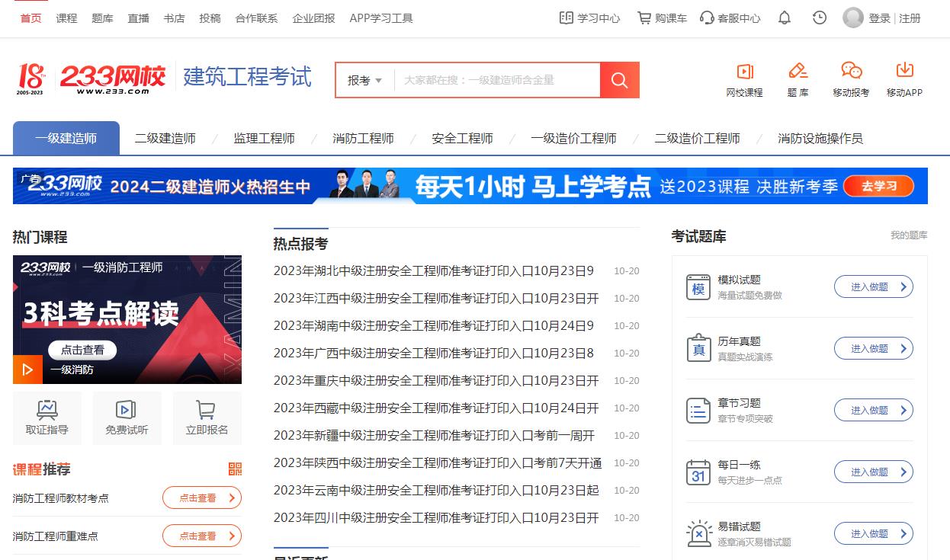
Task: Click 点击查看 on the course banner
Action: click(x=82, y=350)
